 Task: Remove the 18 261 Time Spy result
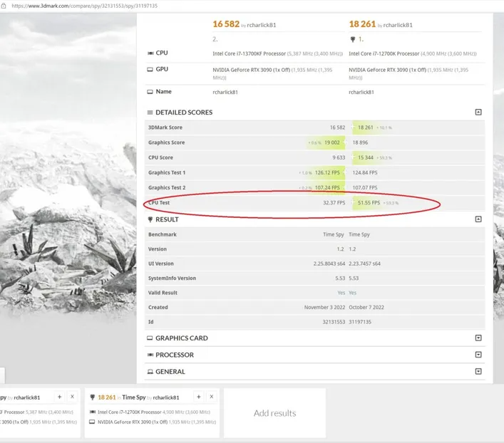212,397
